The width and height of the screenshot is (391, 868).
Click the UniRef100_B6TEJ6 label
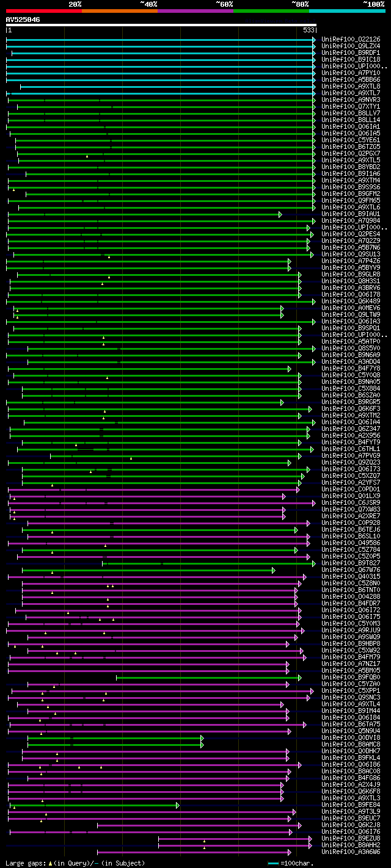tap(351, 529)
